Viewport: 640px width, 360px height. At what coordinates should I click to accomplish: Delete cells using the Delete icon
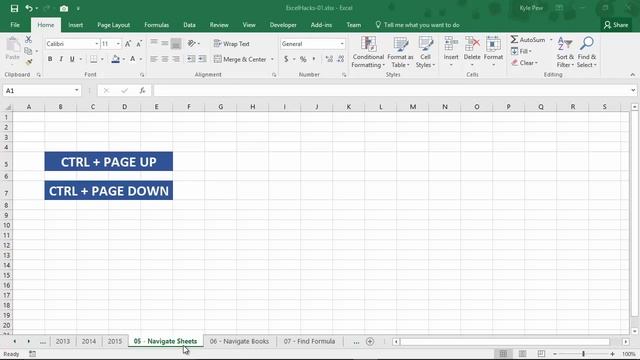pyautogui.click(x=472, y=49)
